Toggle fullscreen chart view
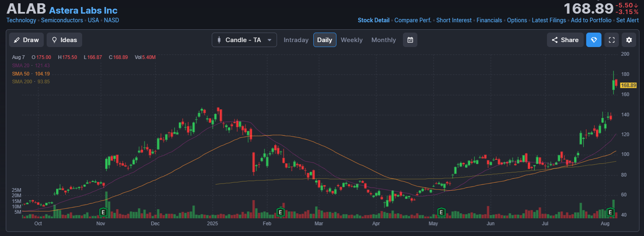 click(612, 40)
